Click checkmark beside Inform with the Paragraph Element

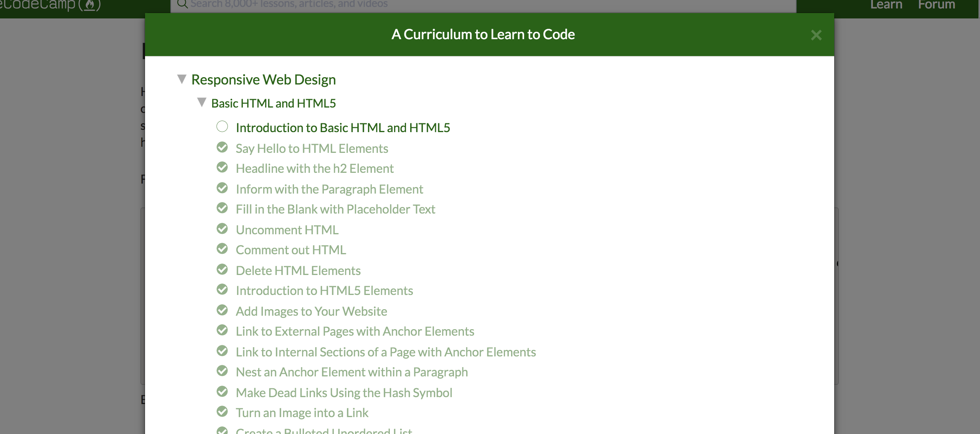pyautogui.click(x=222, y=188)
